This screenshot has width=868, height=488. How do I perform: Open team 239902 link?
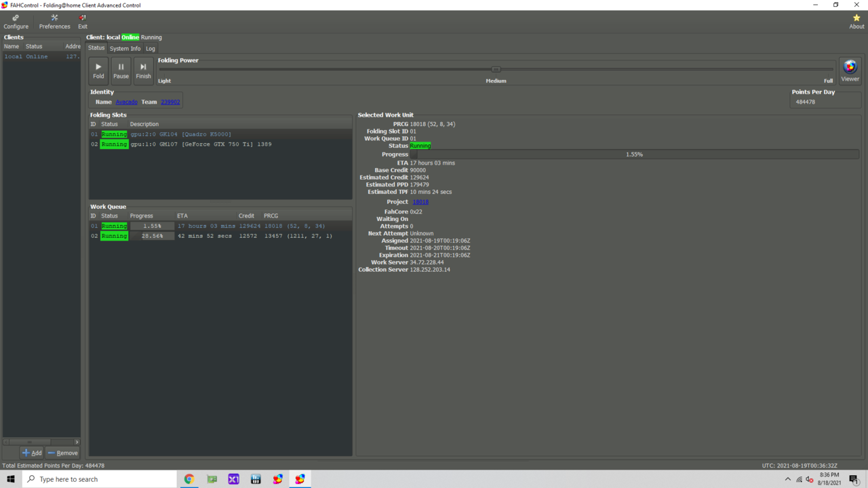(170, 102)
